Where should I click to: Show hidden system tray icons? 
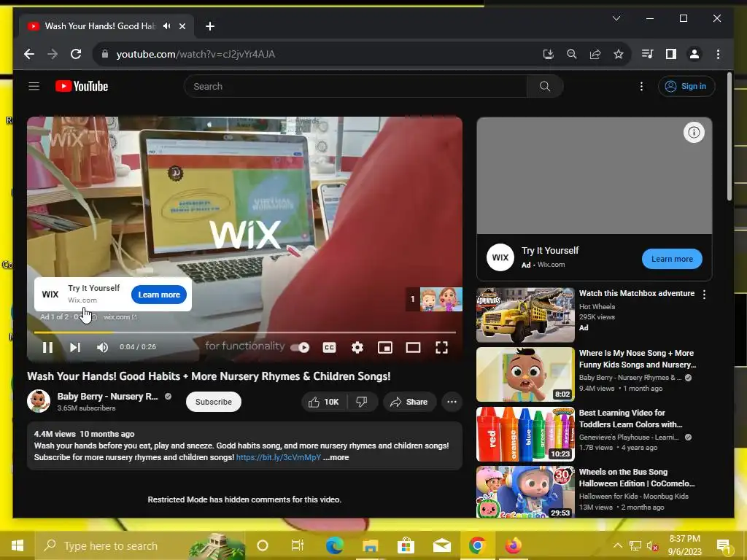point(617,545)
